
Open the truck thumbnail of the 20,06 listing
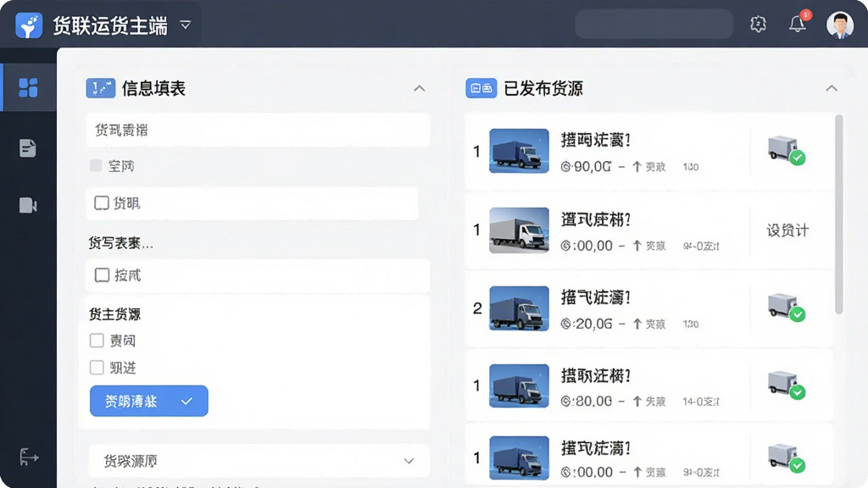point(520,308)
